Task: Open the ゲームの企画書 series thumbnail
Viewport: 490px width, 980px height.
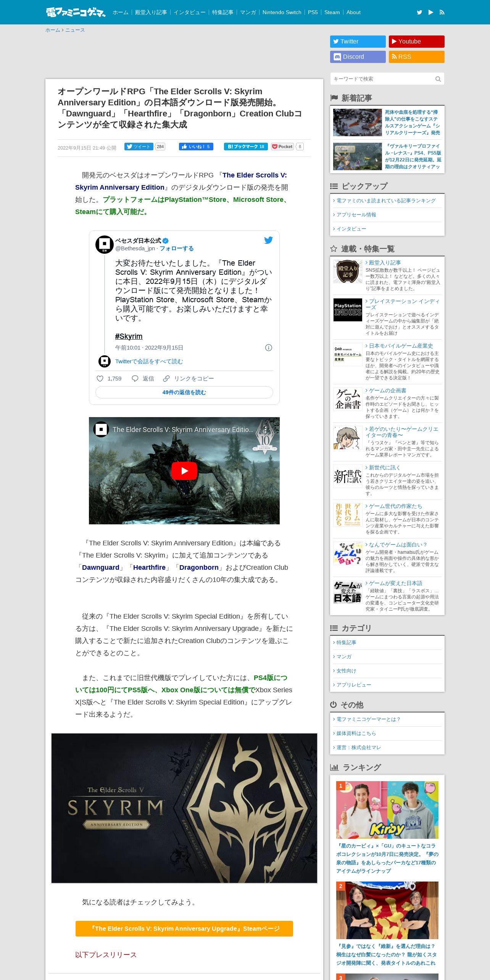Action: coord(348,399)
